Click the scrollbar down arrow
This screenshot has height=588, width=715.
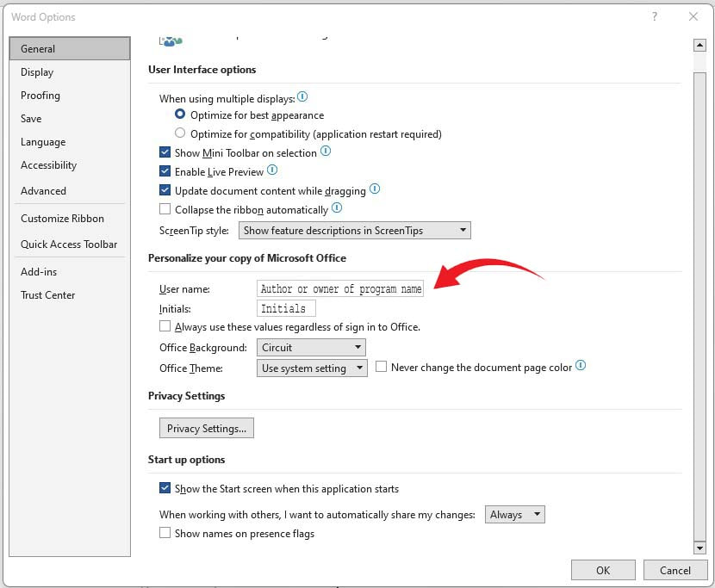[699, 548]
